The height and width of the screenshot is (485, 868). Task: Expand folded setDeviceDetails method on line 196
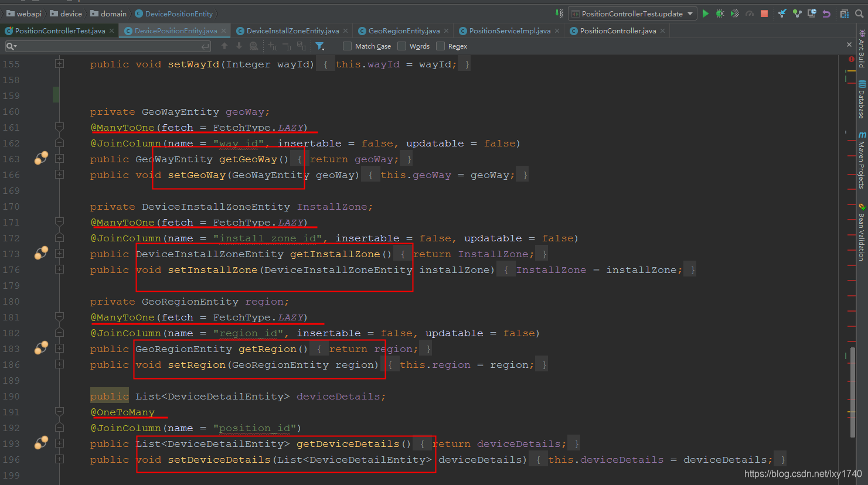pos(59,459)
